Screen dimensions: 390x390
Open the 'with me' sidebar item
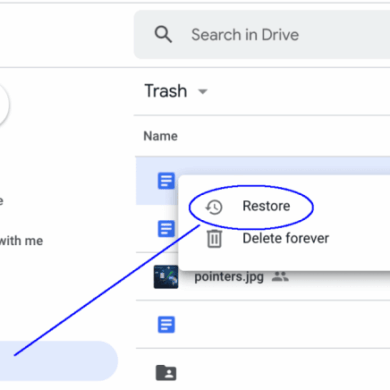[21, 241]
